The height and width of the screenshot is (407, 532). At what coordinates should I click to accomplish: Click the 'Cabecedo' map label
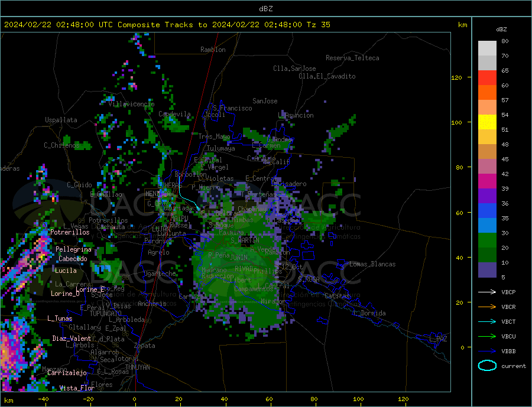point(73,259)
